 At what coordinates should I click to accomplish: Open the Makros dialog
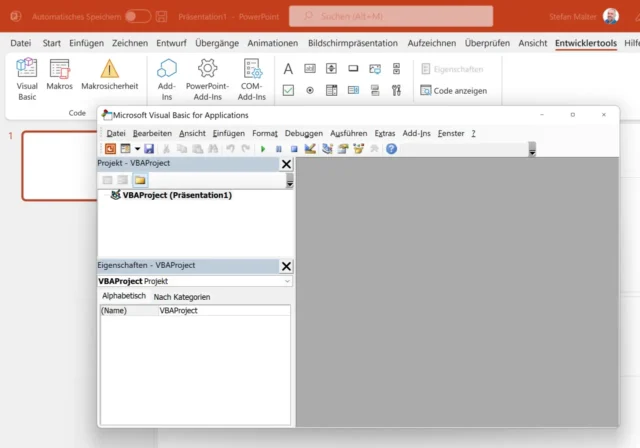(x=59, y=76)
